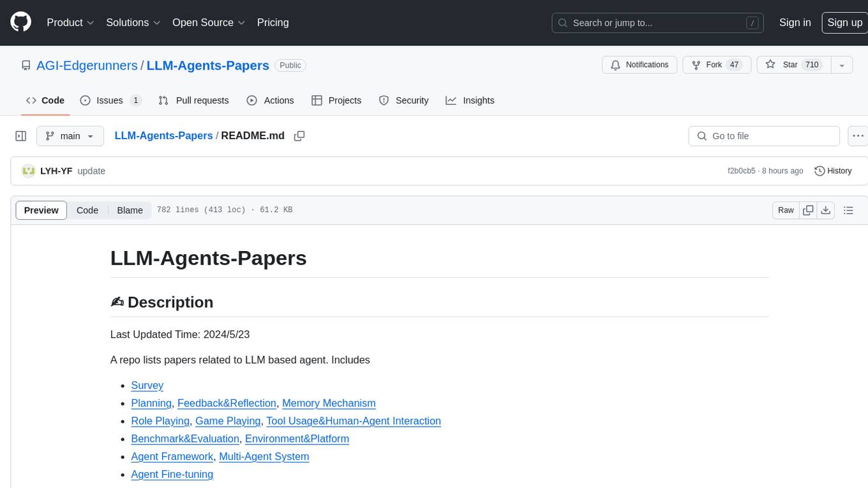Screen dimensions: 868x488
Task: Click the fork count 47
Action: (x=734, y=65)
